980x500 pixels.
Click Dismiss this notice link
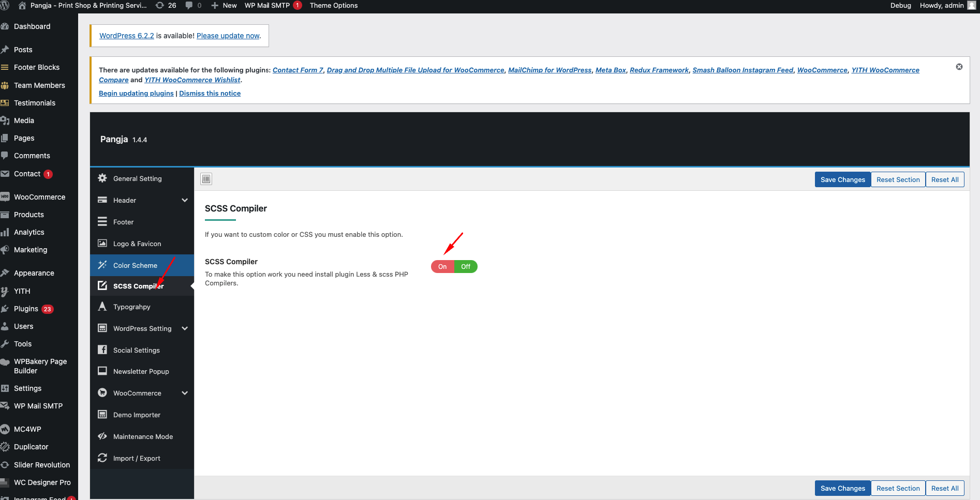[x=210, y=93]
